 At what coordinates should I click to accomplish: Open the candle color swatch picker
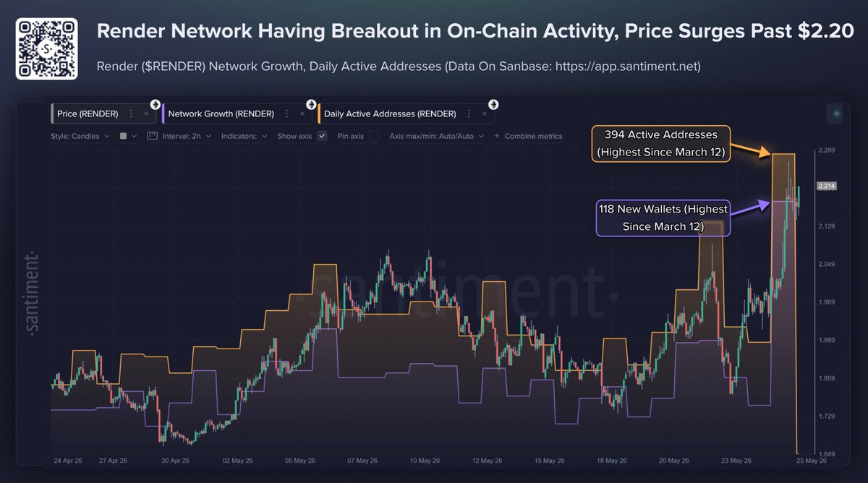point(127,135)
